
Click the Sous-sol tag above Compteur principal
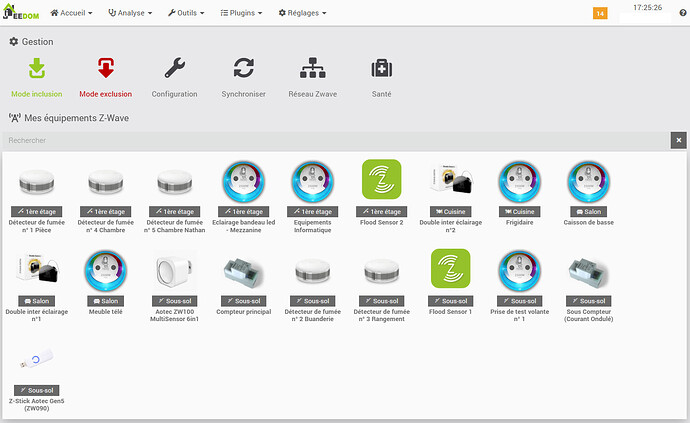pos(243,301)
